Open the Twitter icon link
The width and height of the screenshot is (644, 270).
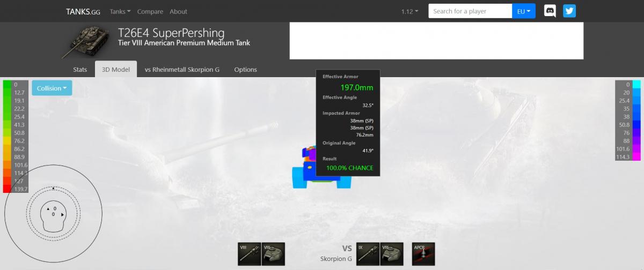[x=569, y=11]
